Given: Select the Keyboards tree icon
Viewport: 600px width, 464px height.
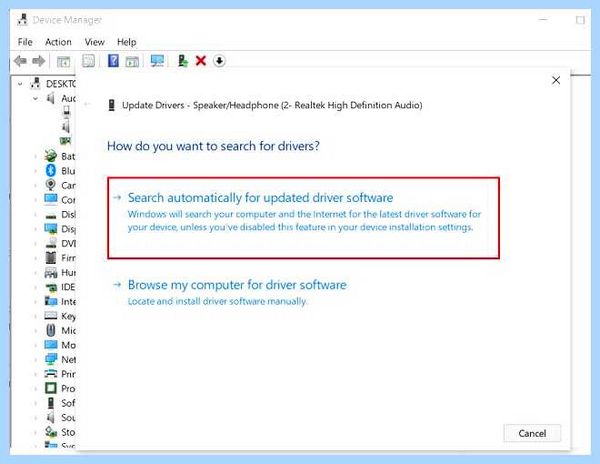Looking at the screenshot, I should click(x=51, y=316).
